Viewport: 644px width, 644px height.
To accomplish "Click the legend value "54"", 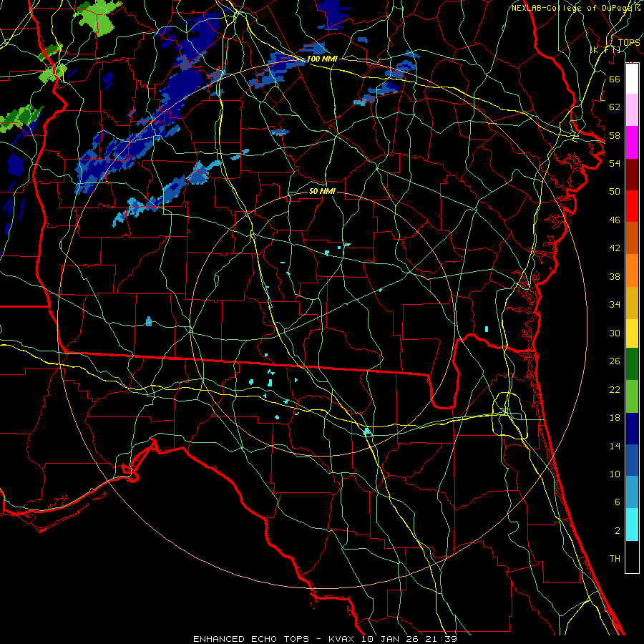I will [x=615, y=163].
